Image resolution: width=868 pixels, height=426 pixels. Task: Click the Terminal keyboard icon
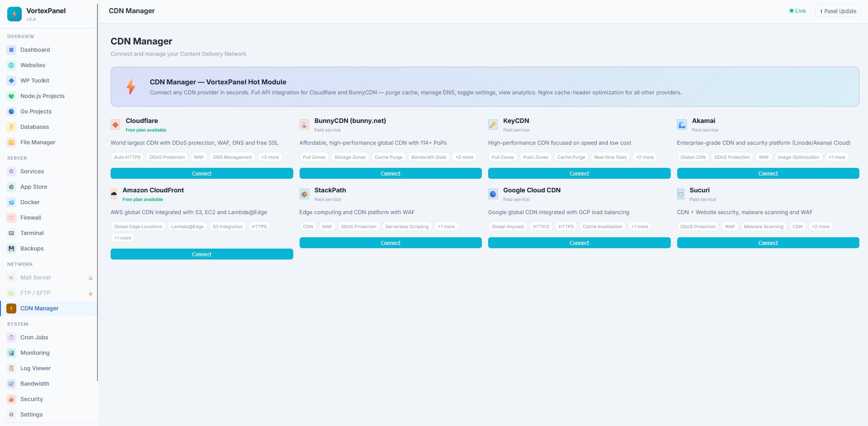tap(12, 233)
